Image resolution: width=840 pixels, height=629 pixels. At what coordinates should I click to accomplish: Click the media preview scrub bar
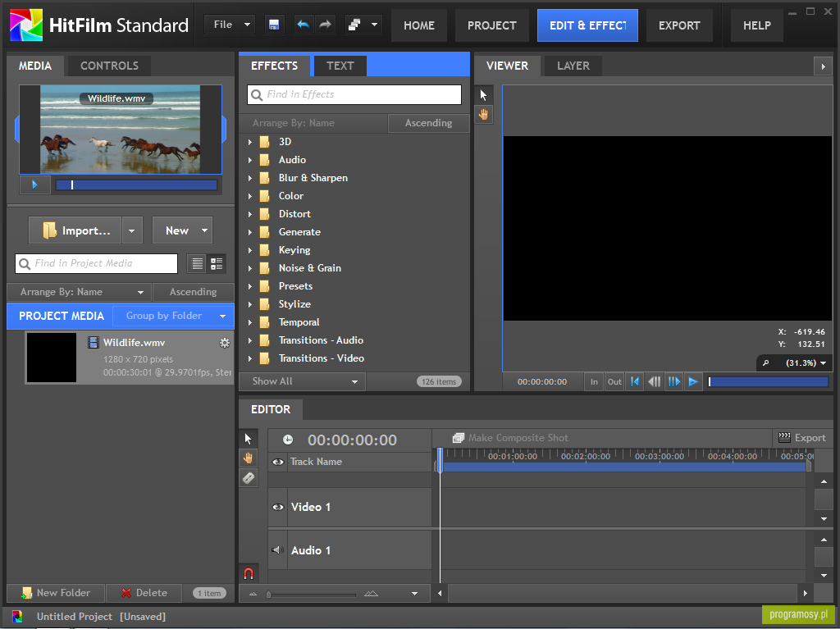(x=137, y=185)
